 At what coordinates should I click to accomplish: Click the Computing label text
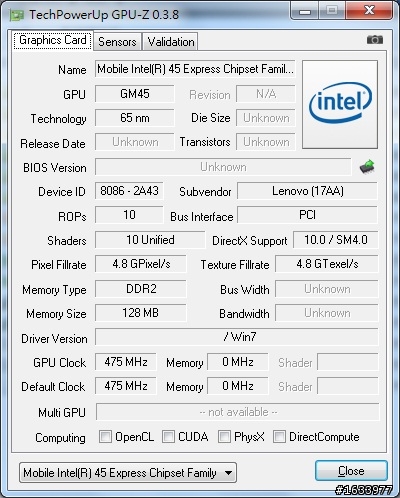click(x=60, y=438)
